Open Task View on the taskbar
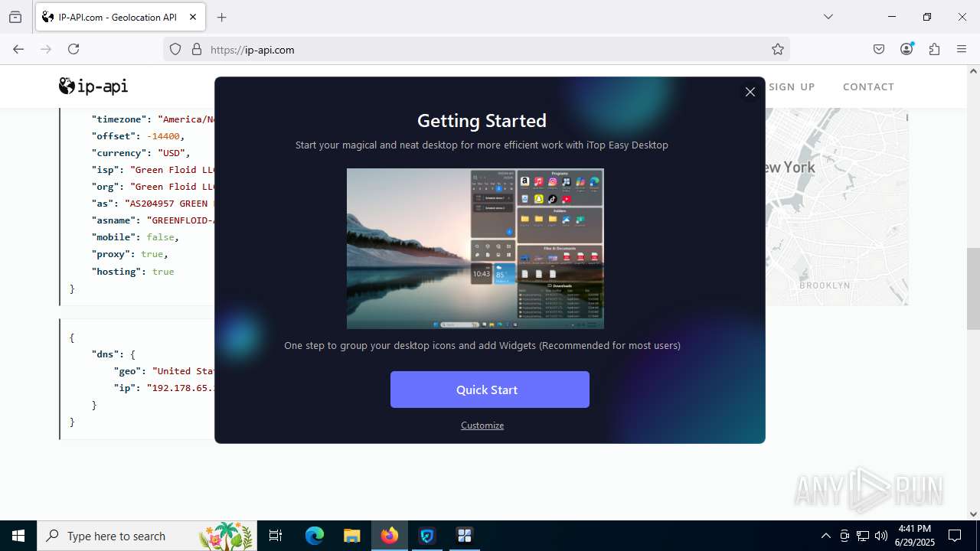The width and height of the screenshot is (980, 551). coord(276,536)
